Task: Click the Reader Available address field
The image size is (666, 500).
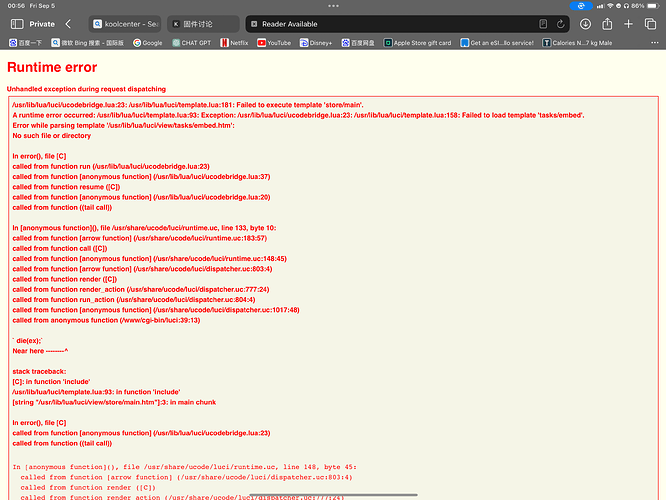Action: (x=400, y=23)
